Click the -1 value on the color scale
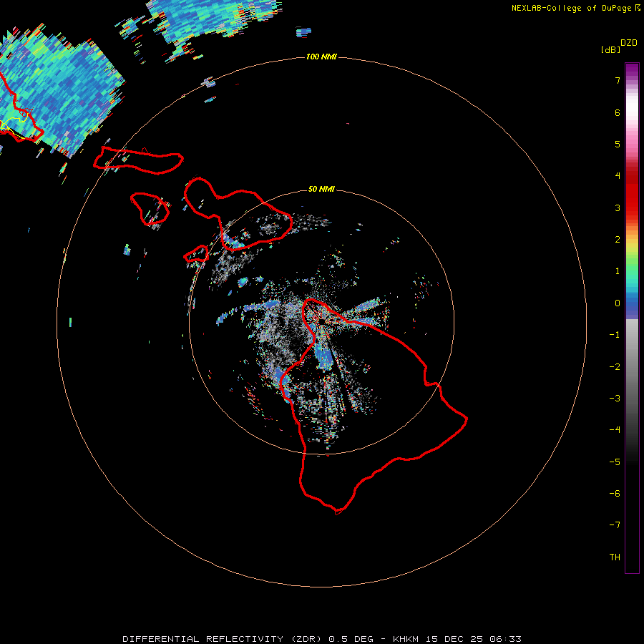The height and width of the screenshot is (644, 644). pos(615,335)
